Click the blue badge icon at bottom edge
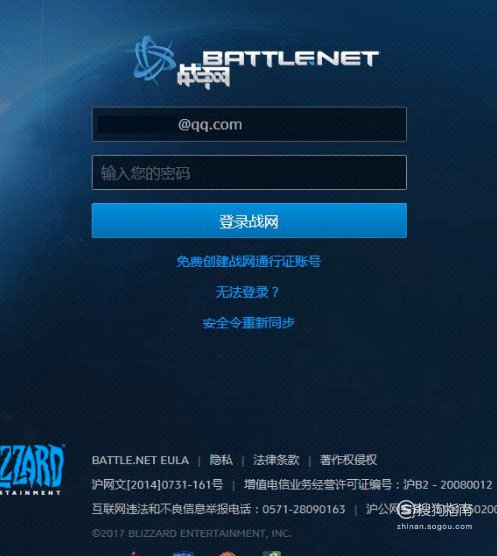This screenshot has width=497, height=556. pyautogui.click(x=183, y=553)
